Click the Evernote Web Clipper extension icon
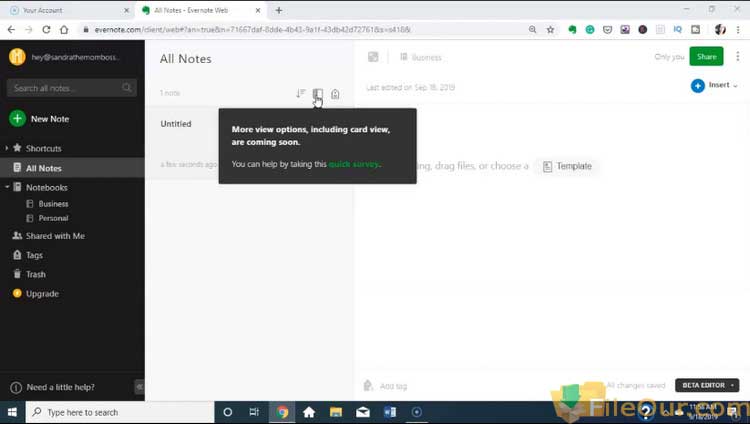750x424 pixels. (572, 30)
